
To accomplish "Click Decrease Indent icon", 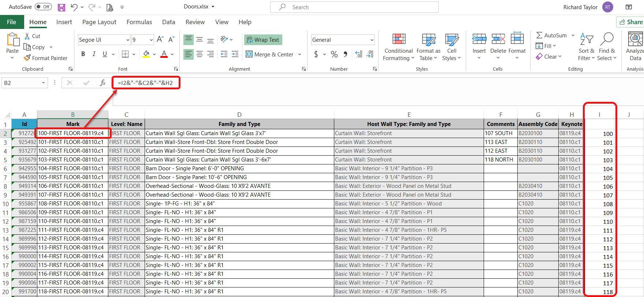I will [224, 54].
